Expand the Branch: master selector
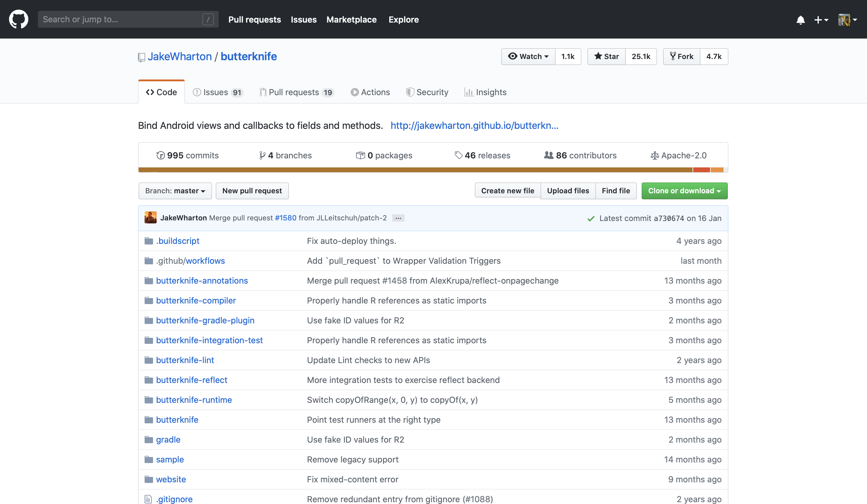Viewport: 867px width, 504px height. 175,191
